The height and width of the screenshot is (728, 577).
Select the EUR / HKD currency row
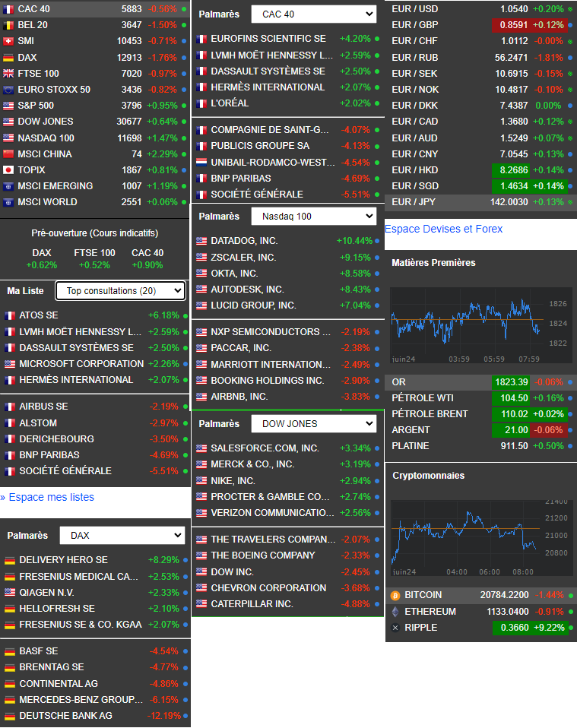(x=480, y=170)
